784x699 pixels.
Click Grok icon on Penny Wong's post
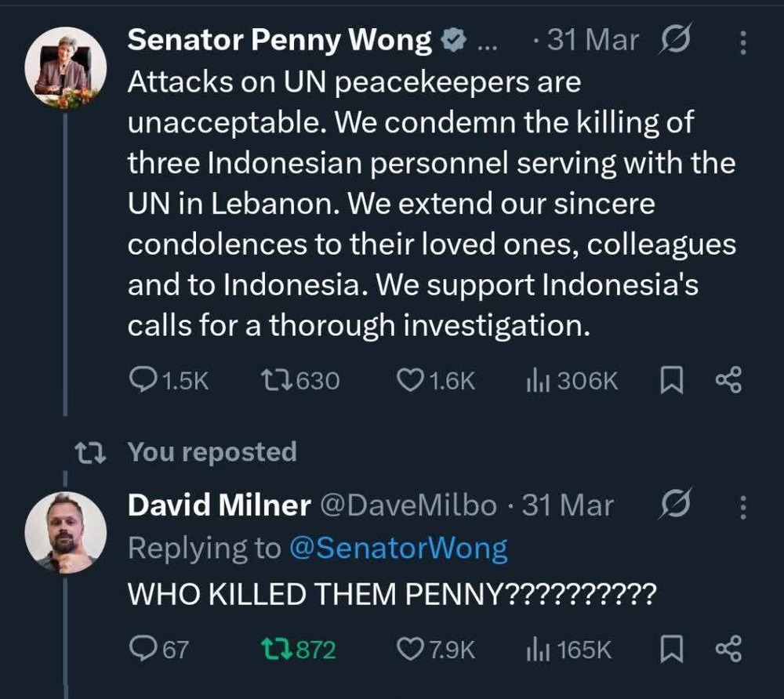(x=676, y=41)
